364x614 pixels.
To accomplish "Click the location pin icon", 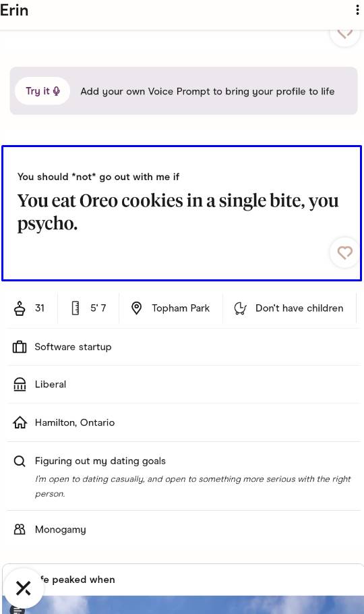I will click(136, 308).
